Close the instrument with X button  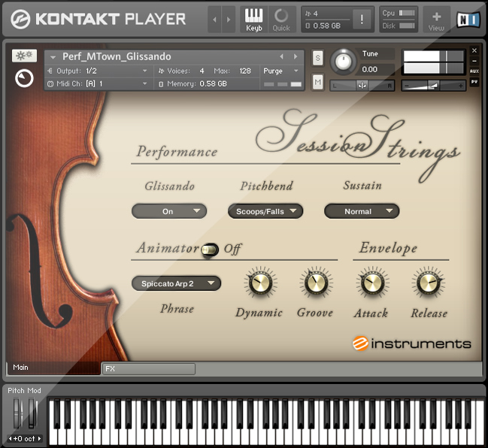[x=474, y=50]
